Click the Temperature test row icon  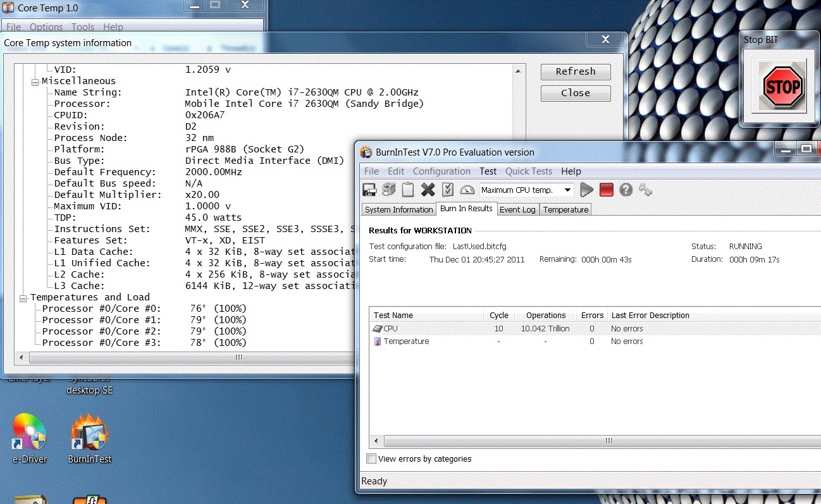(x=378, y=341)
